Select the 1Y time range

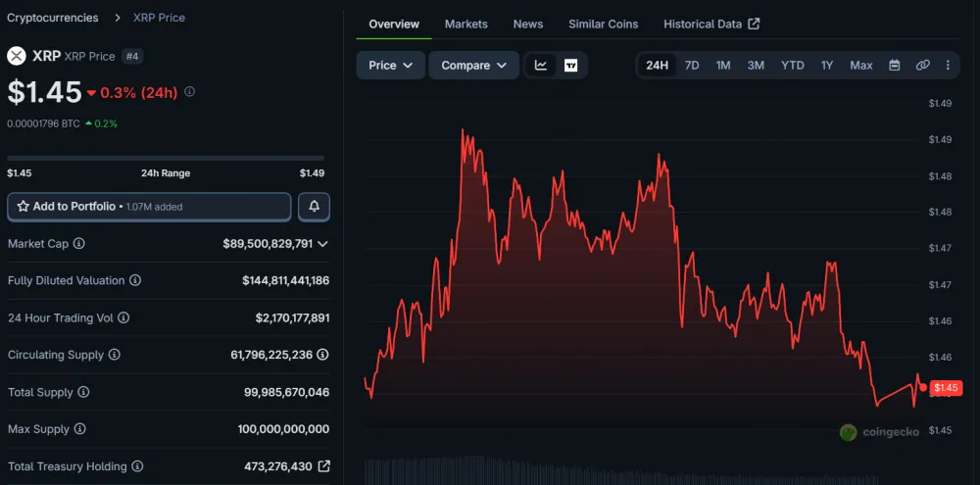[827, 65]
